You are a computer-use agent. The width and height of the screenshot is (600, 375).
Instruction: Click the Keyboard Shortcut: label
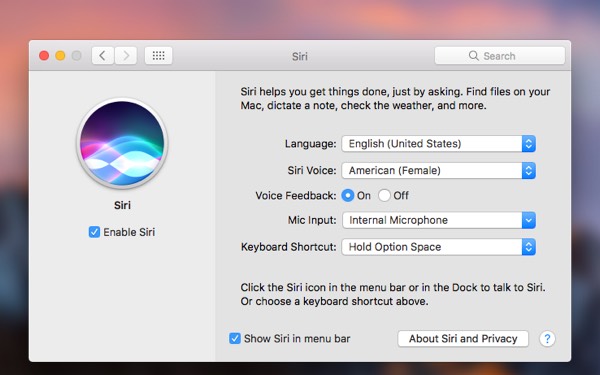coord(289,247)
